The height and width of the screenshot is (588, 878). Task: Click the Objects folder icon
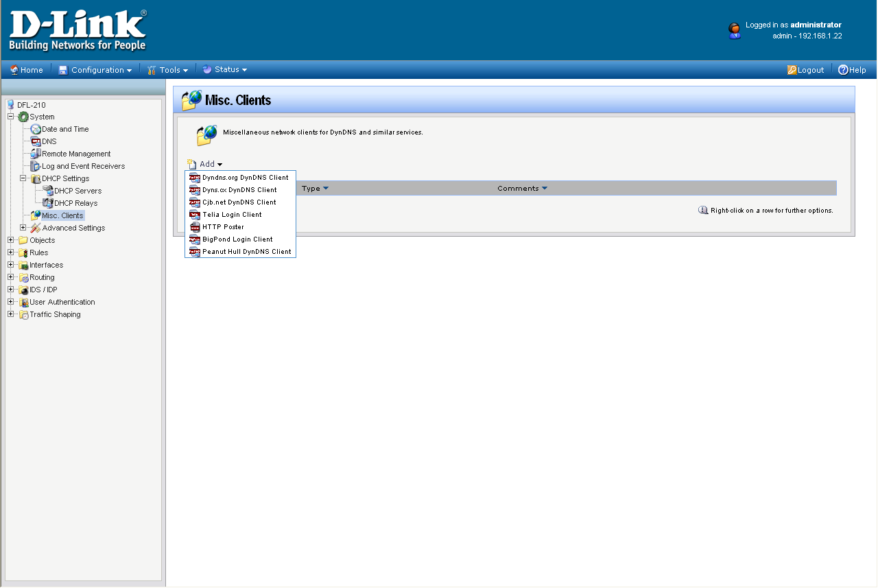(23, 240)
